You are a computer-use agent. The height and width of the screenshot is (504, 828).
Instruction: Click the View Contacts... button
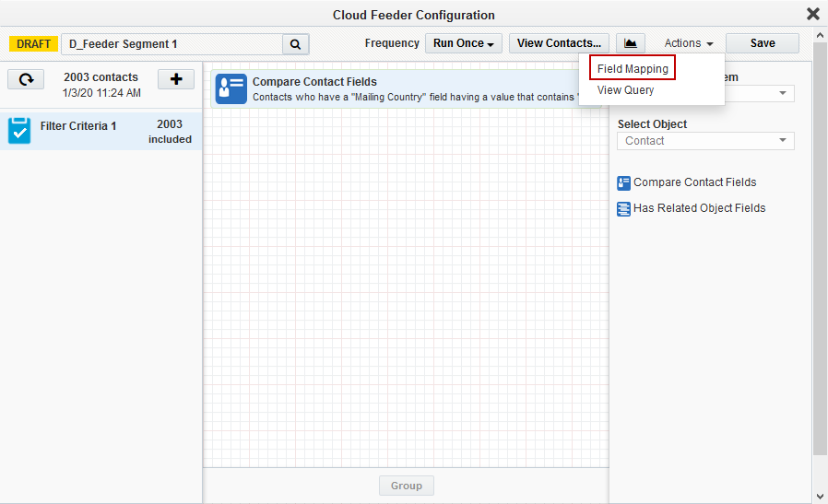tap(559, 43)
